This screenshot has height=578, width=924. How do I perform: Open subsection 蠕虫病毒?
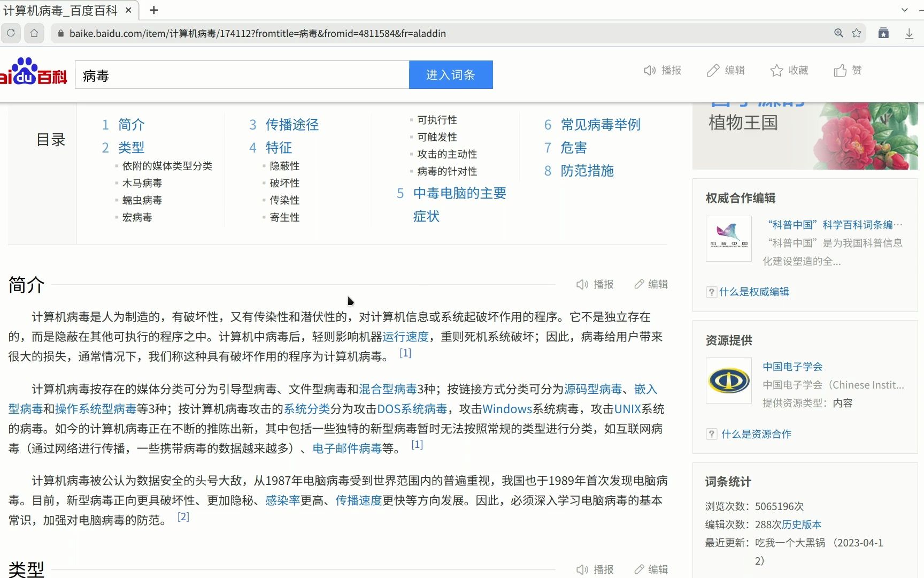142,200
